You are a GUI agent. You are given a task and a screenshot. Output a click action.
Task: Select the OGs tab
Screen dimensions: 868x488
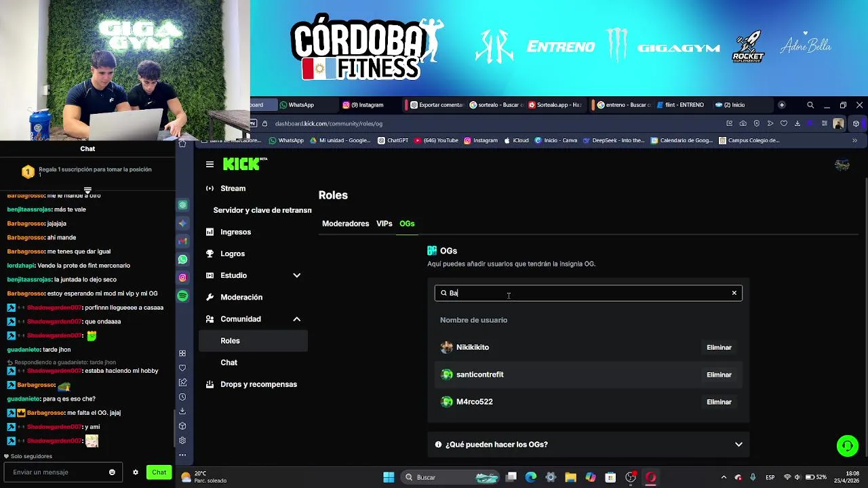407,224
